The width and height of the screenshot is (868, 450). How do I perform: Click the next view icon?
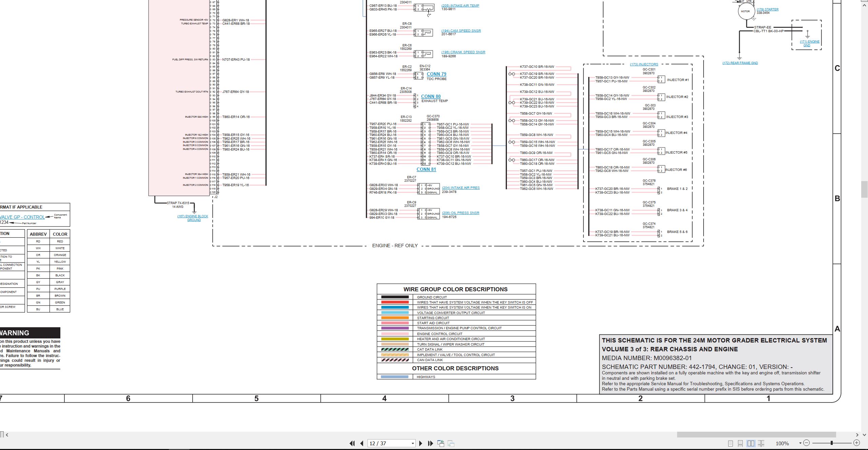tap(451, 443)
